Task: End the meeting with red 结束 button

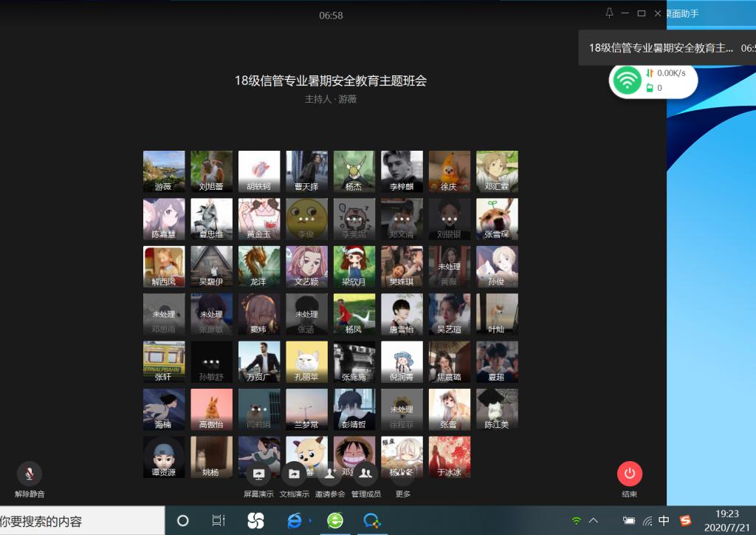Action: point(629,474)
